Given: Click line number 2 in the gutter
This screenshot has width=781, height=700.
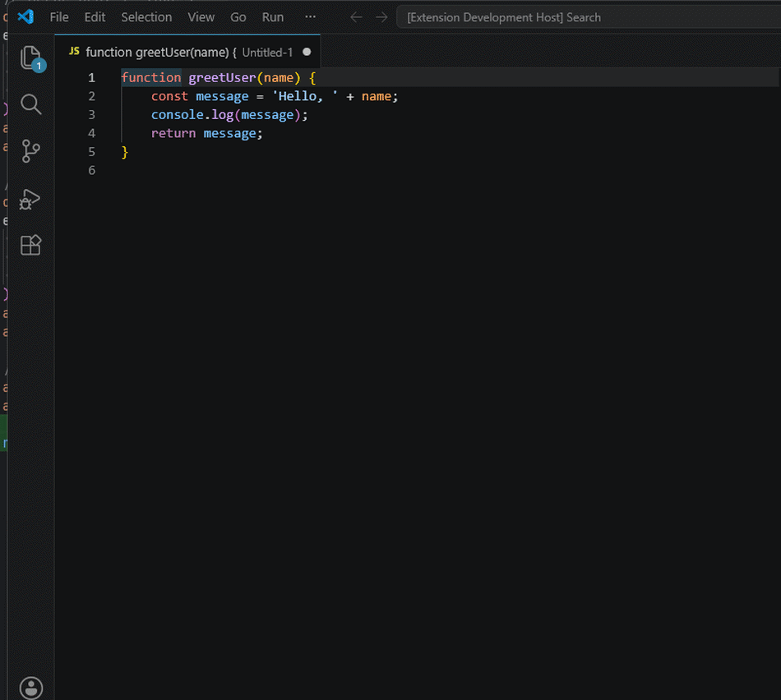Looking at the screenshot, I should pyautogui.click(x=91, y=96).
